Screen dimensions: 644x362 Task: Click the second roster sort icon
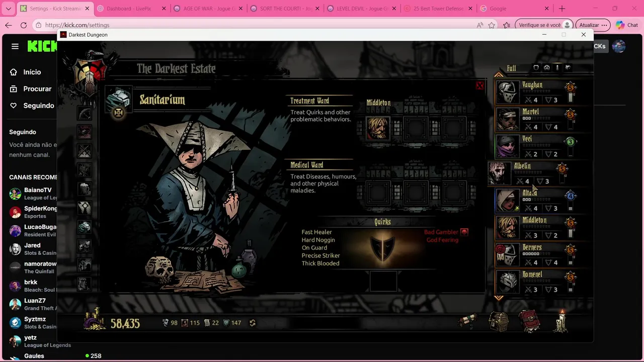click(546, 67)
